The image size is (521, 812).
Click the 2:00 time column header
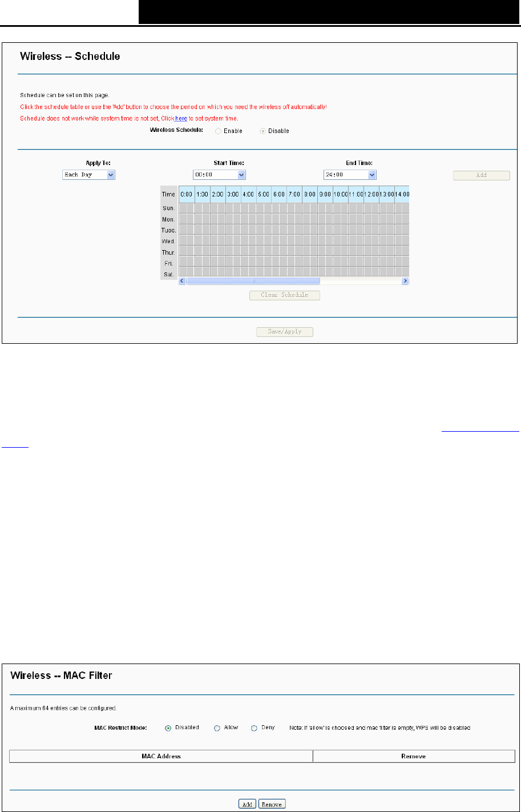pyautogui.click(x=217, y=194)
